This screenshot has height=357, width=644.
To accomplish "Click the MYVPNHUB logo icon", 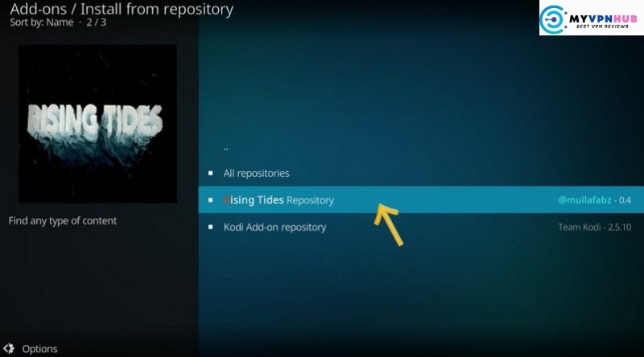I will point(552,19).
